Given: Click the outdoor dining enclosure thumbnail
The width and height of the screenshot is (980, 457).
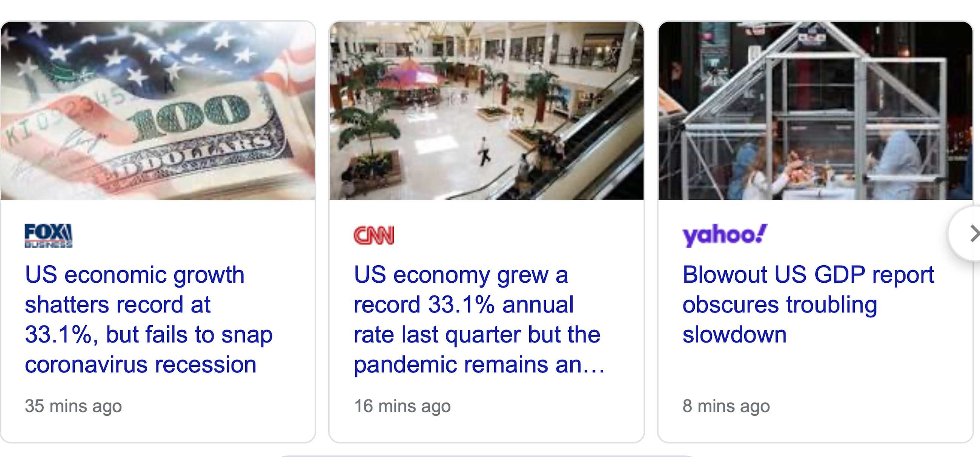Looking at the screenshot, I should (x=815, y=110).
